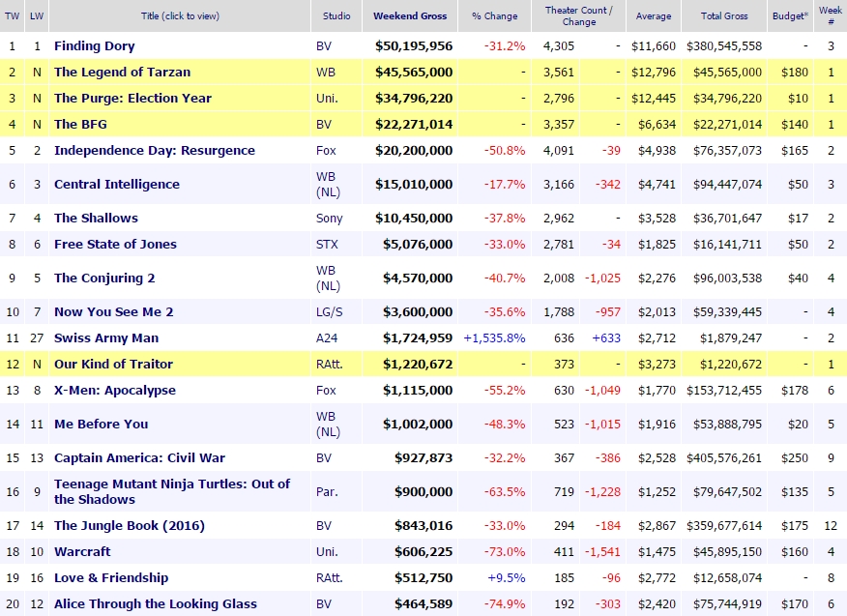847x616 pixels.
Task: Click Par. studio in Ninja Turtles row
Action: click(x=327, y=491)
